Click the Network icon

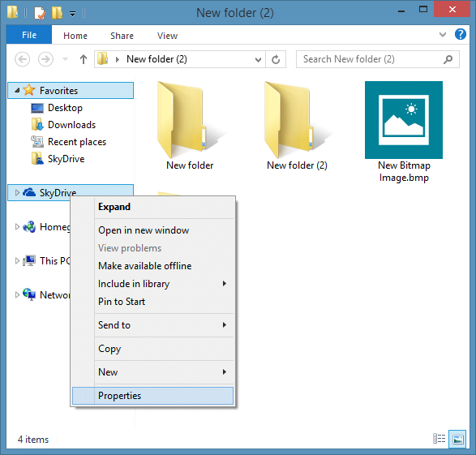click(x=29, y=294)
